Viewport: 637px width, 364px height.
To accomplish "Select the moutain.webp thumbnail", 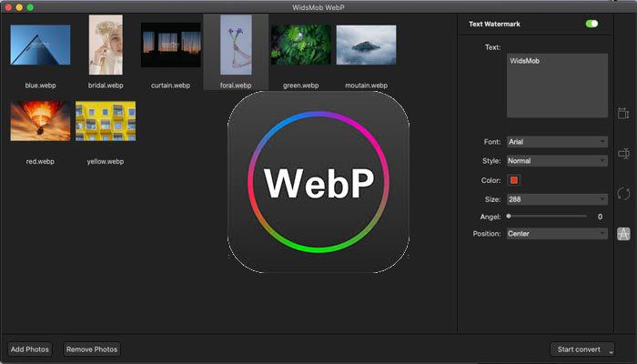I will [x=366, y=45].
